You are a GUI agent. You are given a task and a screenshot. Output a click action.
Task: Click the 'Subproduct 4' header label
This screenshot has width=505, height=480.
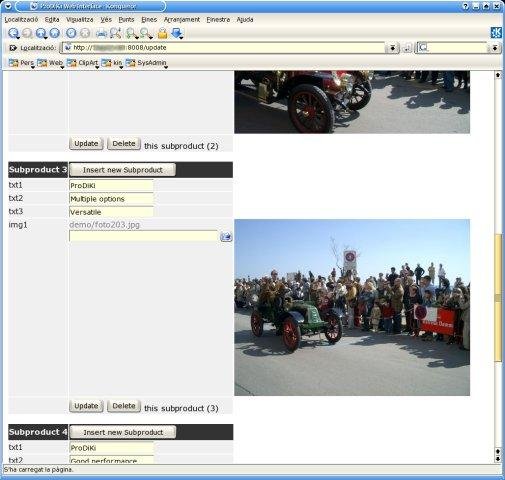[x=38, y=432]
